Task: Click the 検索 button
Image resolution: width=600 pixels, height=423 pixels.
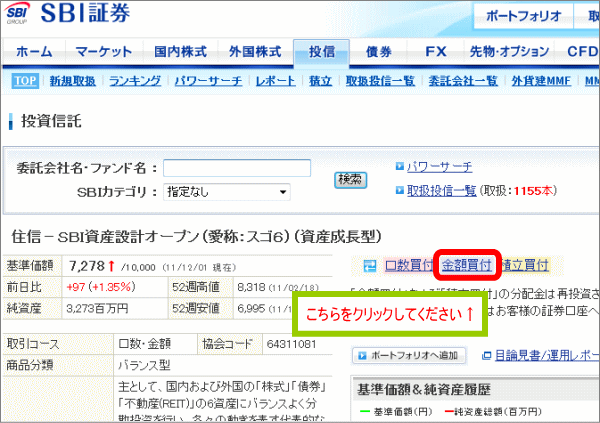Action: [351, 180]
